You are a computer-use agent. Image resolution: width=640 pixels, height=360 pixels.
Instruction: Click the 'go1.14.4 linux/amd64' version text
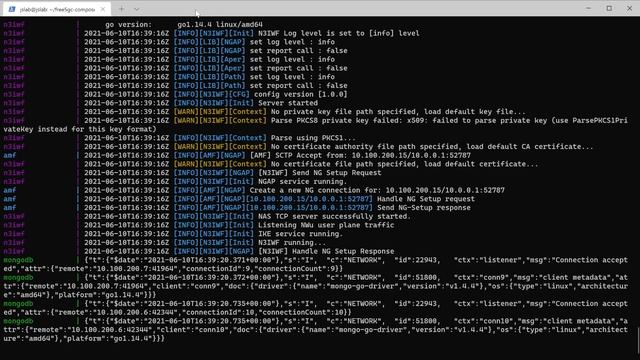tap(220, 24)
